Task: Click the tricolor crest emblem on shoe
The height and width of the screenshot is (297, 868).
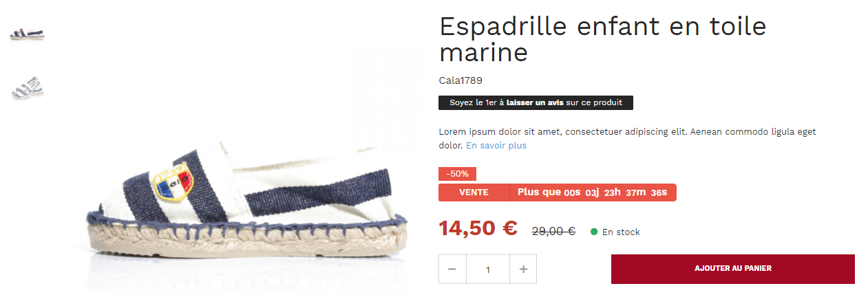Action: click(173, 181)
